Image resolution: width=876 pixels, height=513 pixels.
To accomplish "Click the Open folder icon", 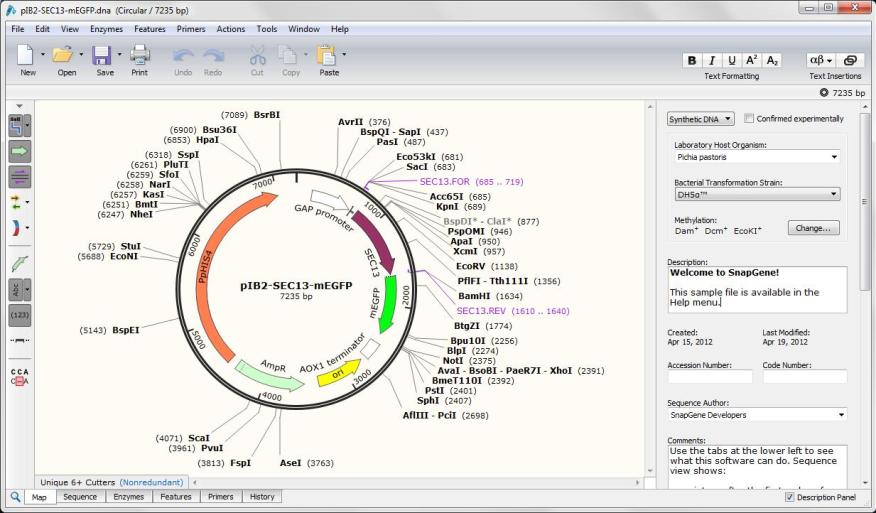I will pos(63,55).
